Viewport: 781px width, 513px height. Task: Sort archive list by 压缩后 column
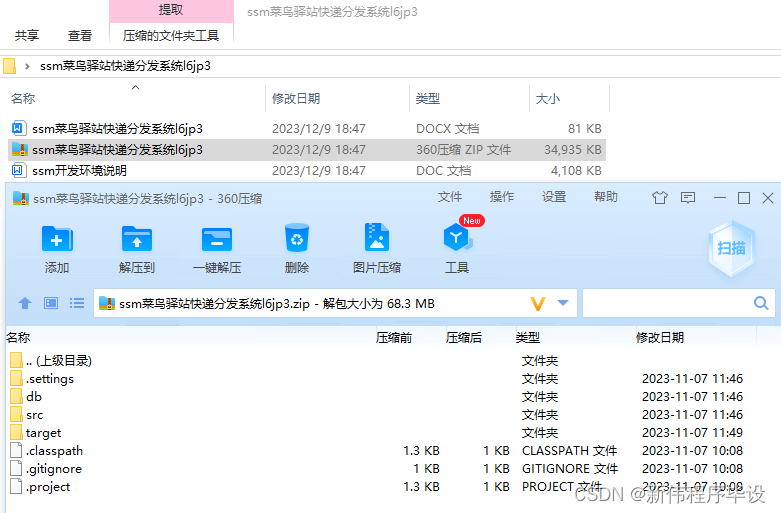[x=464, y=338]
